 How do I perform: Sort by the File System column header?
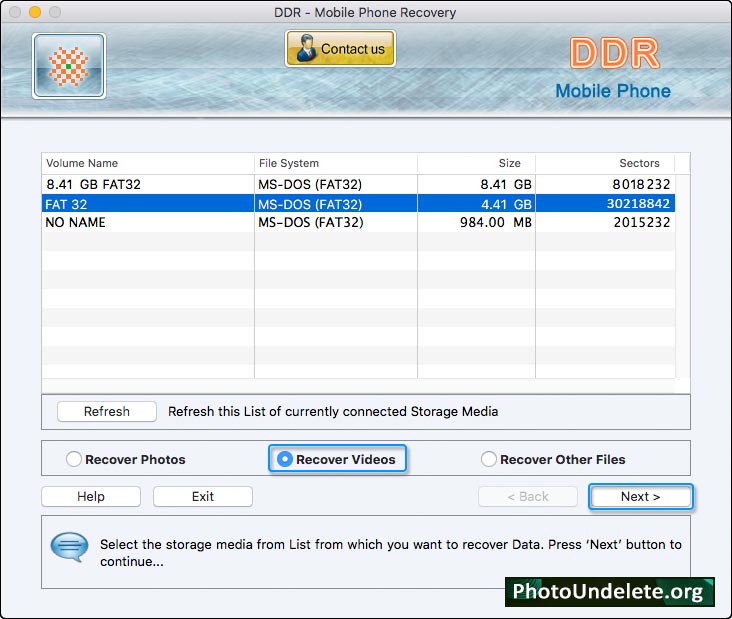tap(336, 163)
